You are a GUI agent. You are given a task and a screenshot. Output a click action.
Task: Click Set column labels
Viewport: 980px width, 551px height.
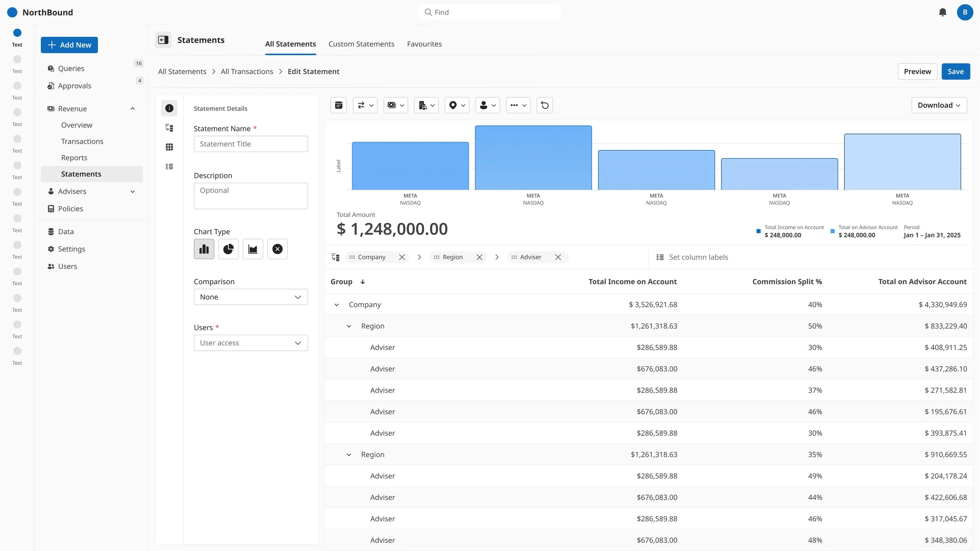(698, 257)
